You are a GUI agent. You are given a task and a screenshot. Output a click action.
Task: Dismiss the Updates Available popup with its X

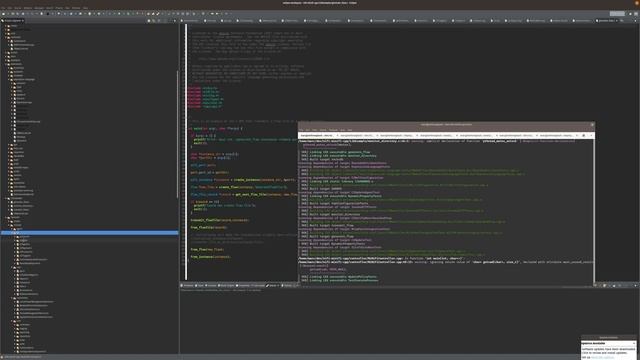[x=633, y=343]
